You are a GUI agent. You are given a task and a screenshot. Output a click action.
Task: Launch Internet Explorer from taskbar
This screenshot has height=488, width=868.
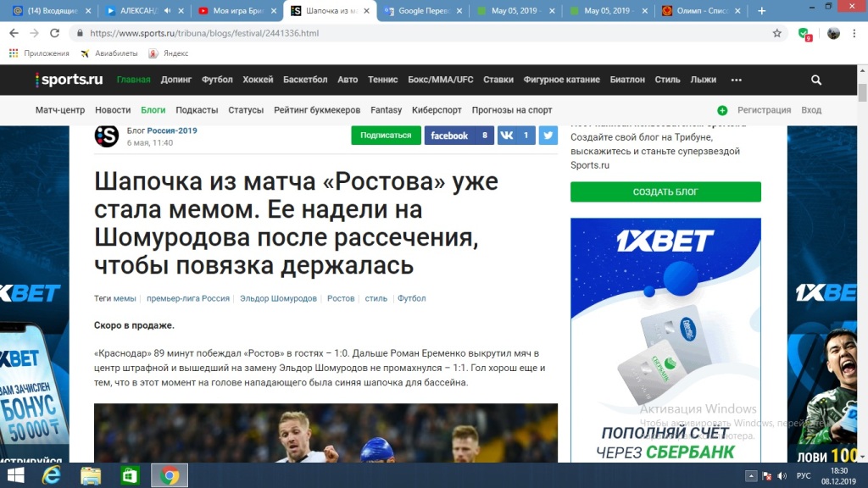pos(52,475)
